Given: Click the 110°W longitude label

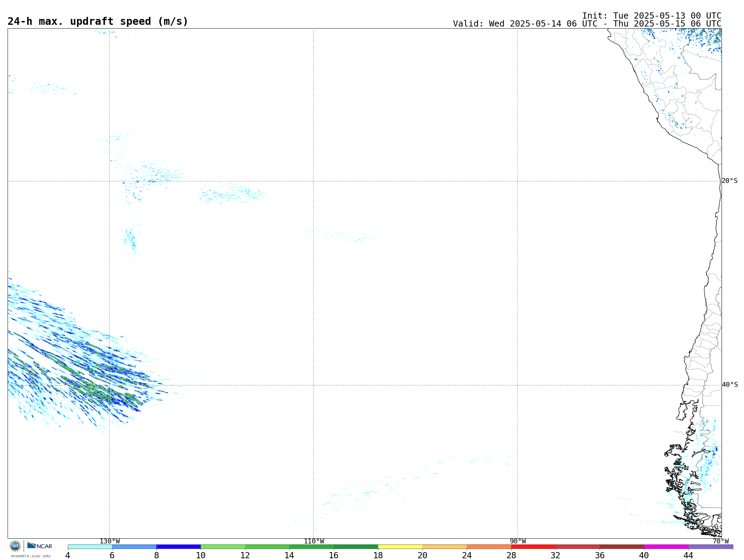Looking at the screenshot, I should 314,541.
